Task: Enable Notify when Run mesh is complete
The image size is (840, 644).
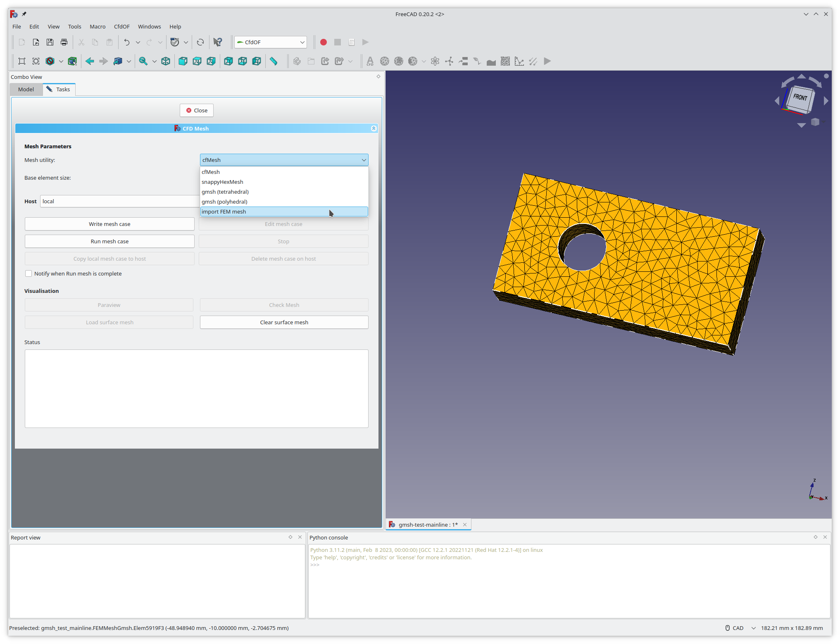Action: (29, 273)
